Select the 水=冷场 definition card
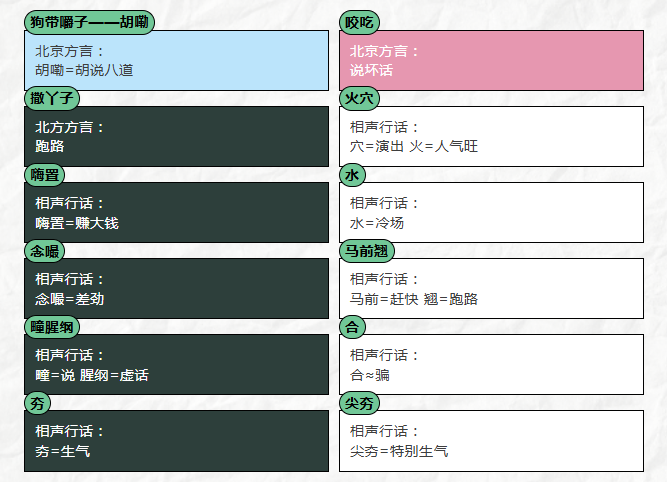Screen dimensions: 667x482 pos(491,213)
